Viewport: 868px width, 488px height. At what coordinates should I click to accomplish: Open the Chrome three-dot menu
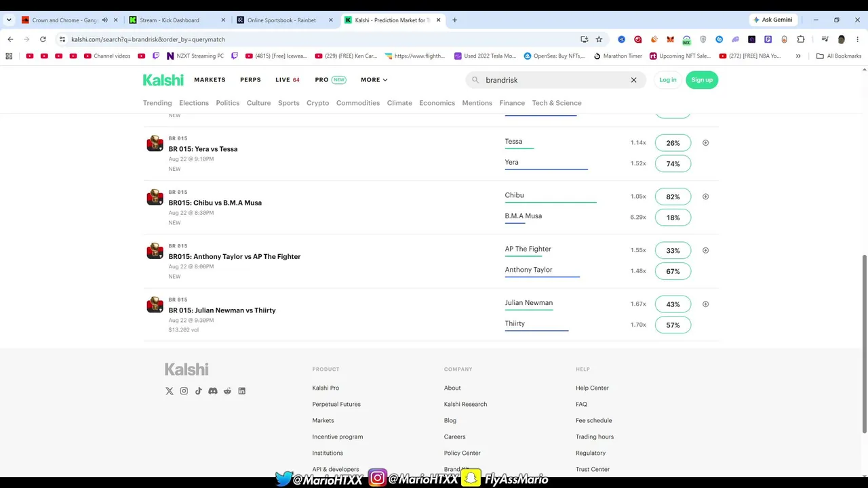pyautogui.click(x=857, y=39)
